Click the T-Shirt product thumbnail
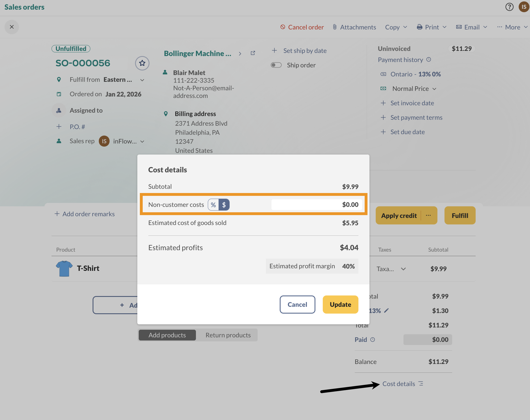Viewport: 530px width, 420px height. click(64, 268)
